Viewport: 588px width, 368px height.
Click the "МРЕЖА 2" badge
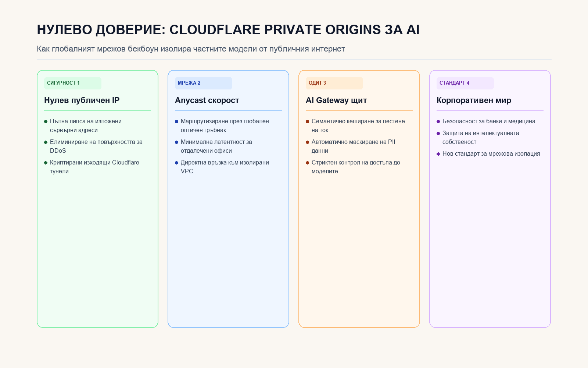coord(204,83)
